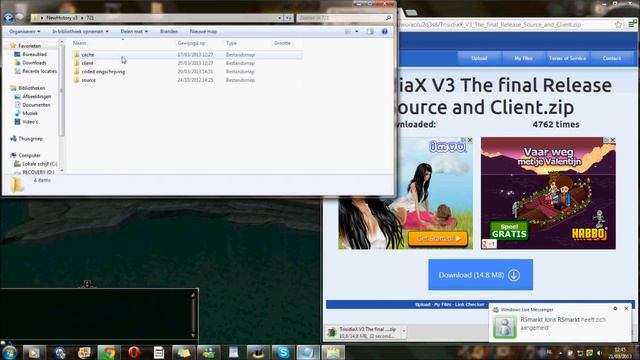Image resolution: width=640 pixels, height=360 pixels.
Task: Open the Contact tab
Action: tap(611, 58)
